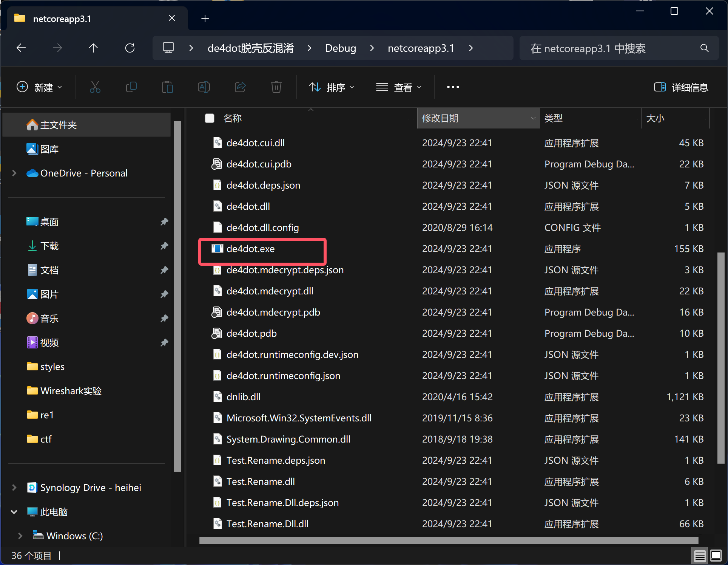728x565 pixels.
Task: Click chevron after Debug in address bar
Action: [372, 48]
